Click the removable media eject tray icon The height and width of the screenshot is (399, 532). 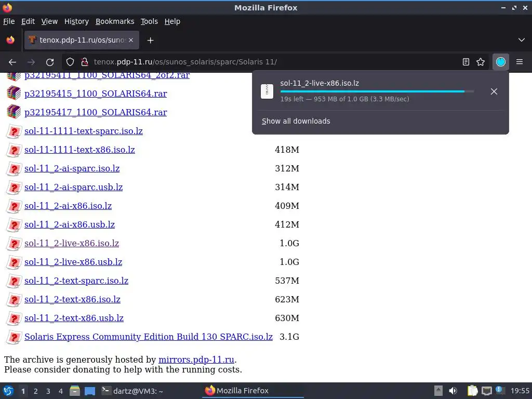(438, 391)
